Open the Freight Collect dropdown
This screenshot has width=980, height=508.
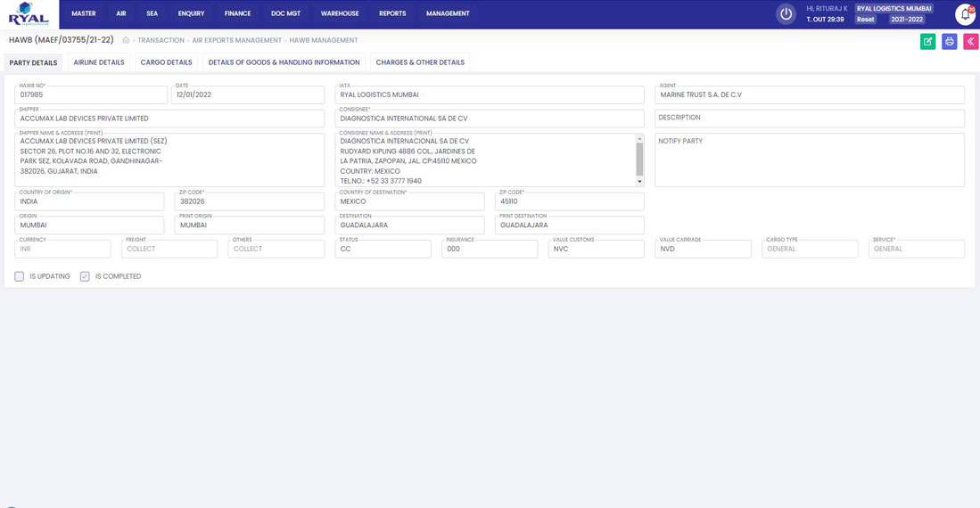click(x=169, y=249)
